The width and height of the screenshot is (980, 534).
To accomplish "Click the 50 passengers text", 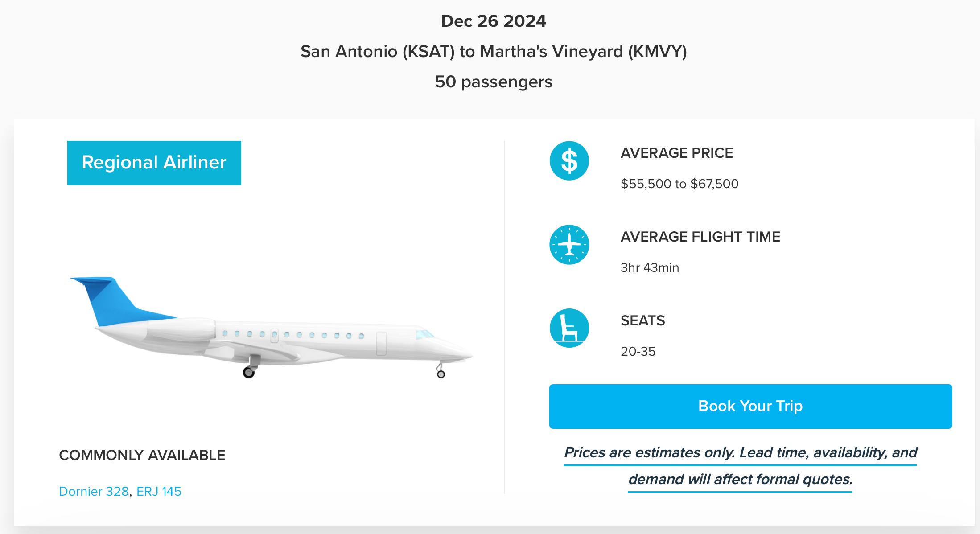I will 494,82.
